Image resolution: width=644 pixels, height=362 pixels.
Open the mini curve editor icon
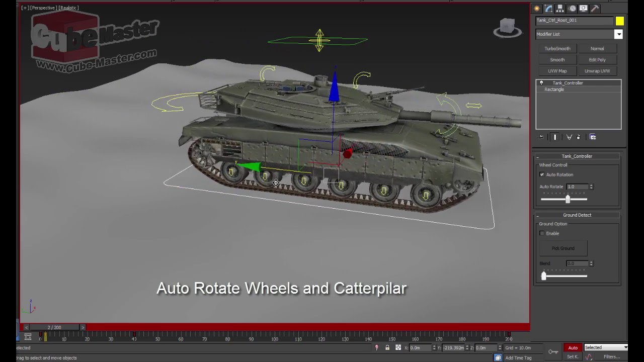[x=589, y=357]
